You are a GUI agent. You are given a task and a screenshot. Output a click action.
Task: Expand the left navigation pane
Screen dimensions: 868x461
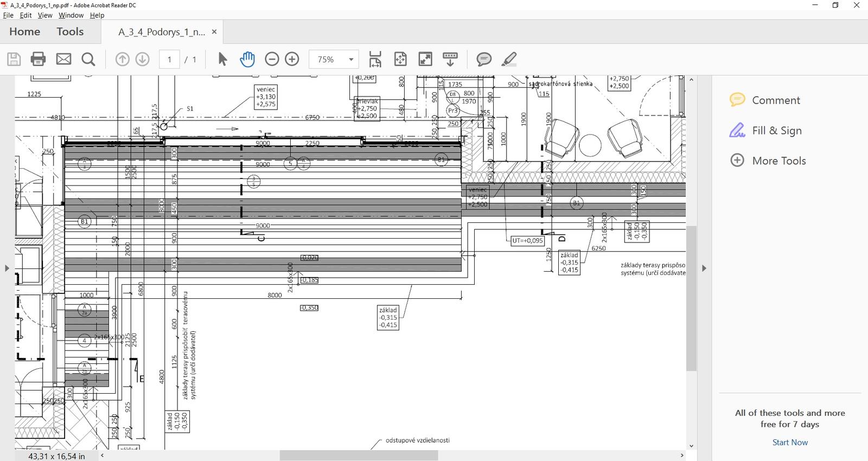click(7, 268)
